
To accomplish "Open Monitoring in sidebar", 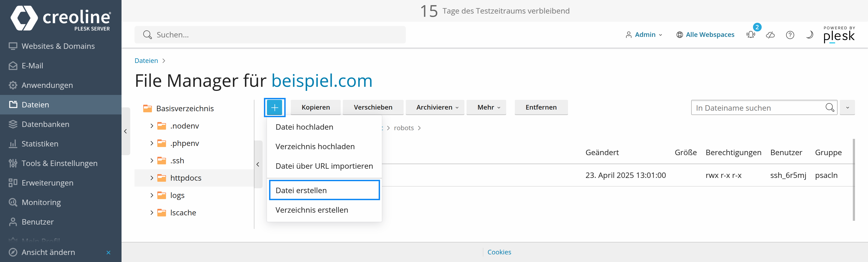I will 61,202.
